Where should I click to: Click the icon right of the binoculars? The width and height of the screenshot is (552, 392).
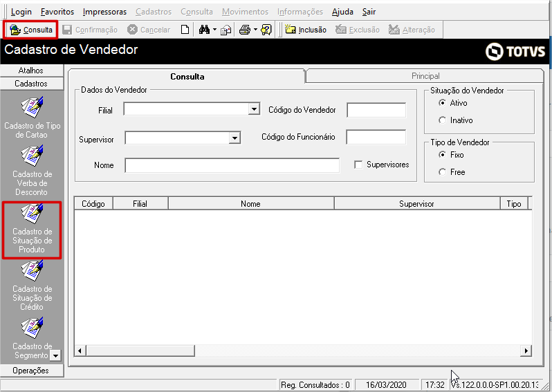point(226,30)
